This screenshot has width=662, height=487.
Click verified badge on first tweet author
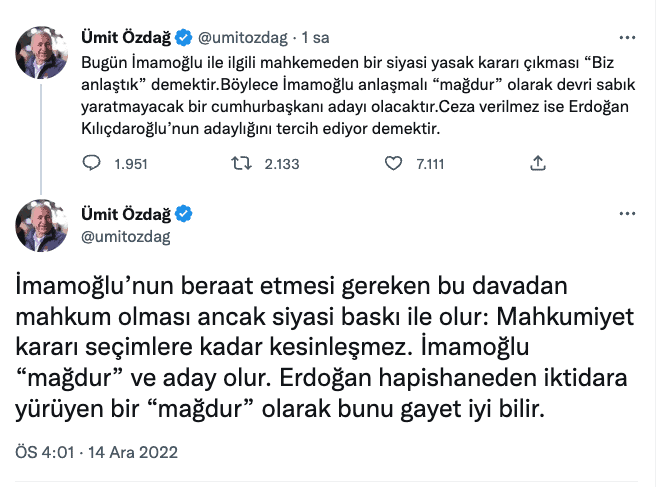point(184,39)
